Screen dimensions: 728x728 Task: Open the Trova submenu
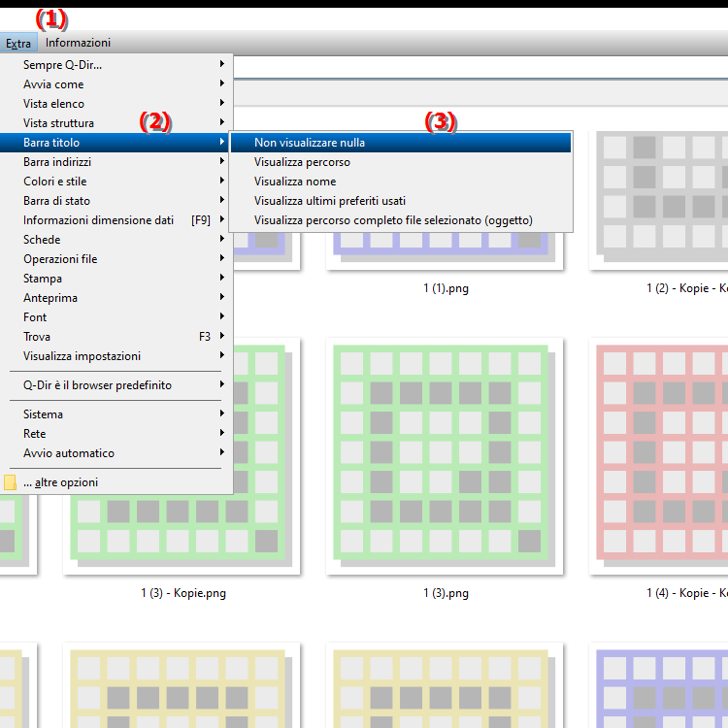pos(116,337)
